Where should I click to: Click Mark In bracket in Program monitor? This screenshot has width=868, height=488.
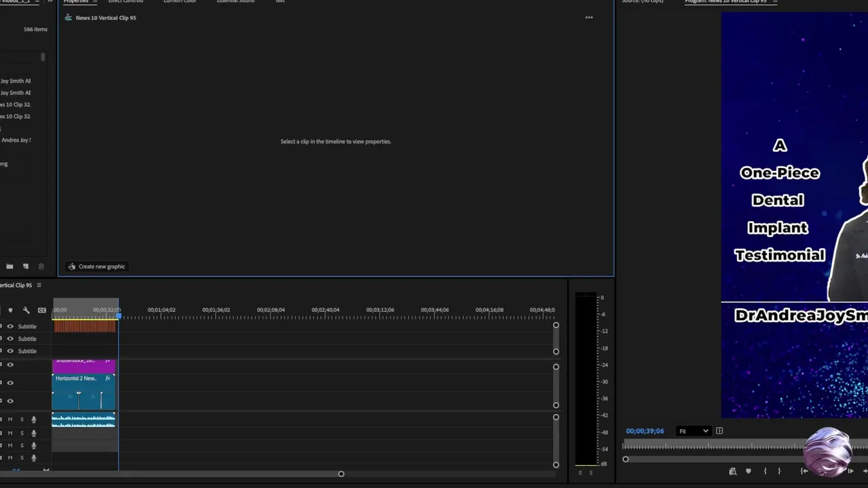tap(765, 471)
